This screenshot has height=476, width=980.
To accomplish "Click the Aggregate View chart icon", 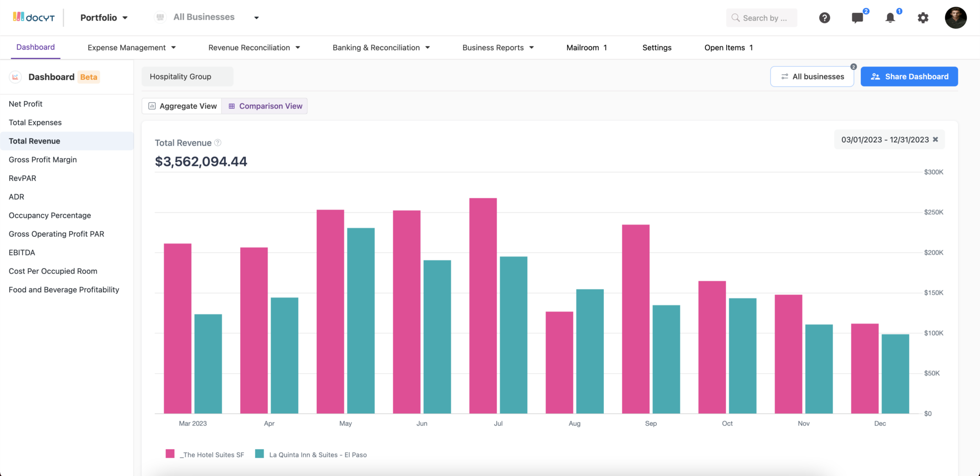I will (152, 106).
